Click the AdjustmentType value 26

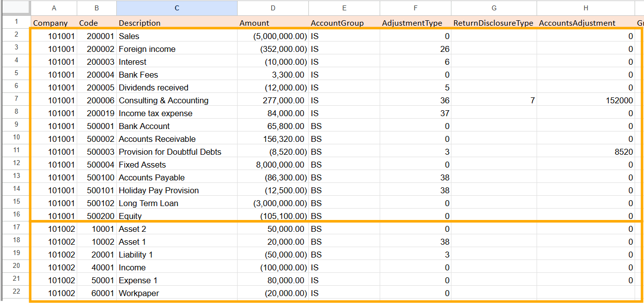(416, 49)
